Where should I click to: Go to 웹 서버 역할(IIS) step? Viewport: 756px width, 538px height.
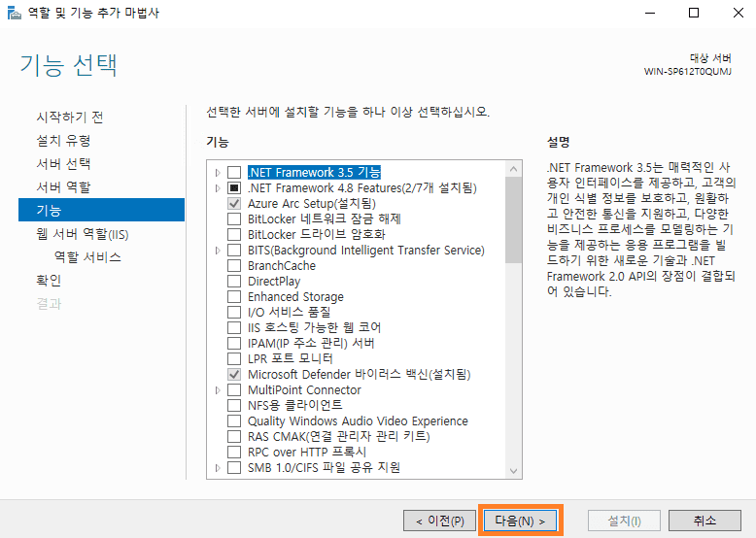[x=83, y=234]
